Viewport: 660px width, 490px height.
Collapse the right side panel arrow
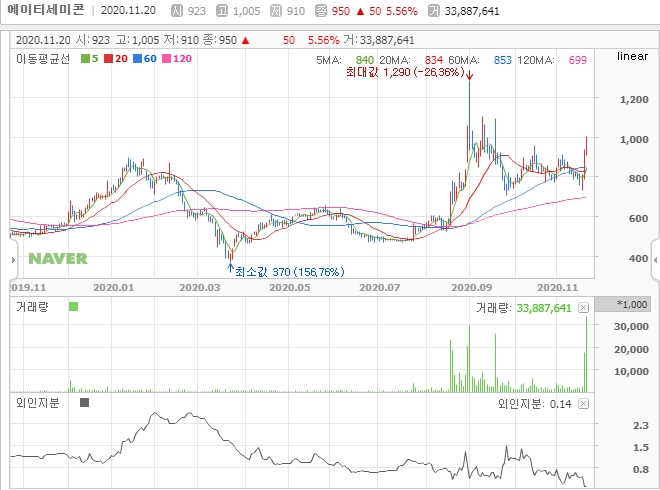click(x=655, y=260)
